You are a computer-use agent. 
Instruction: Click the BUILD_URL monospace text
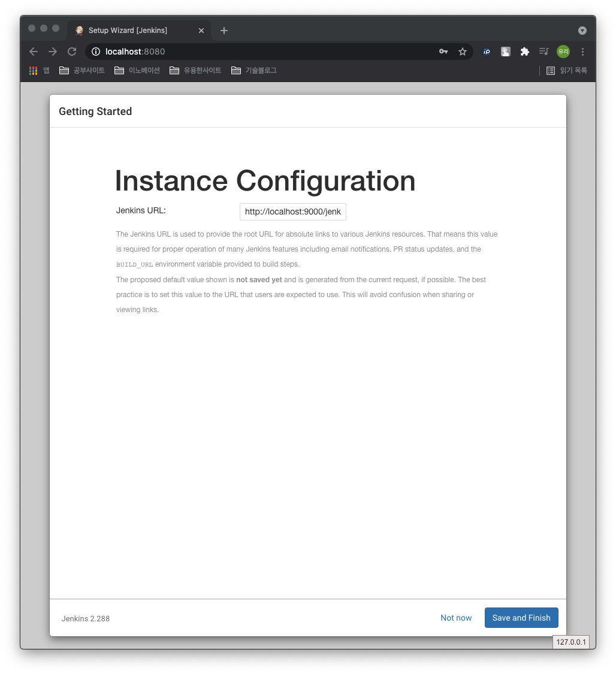point(135,264)
